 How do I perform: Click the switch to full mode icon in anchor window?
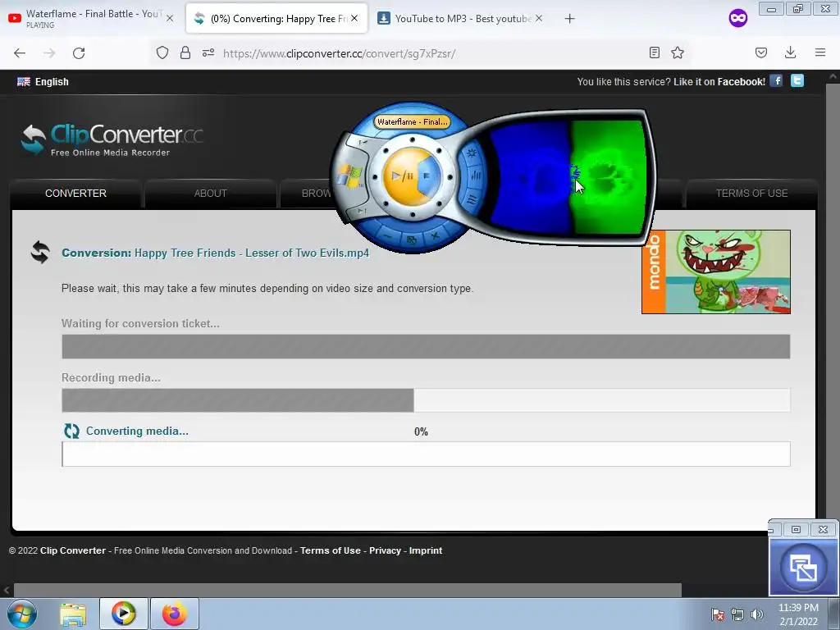pos(804,568)
